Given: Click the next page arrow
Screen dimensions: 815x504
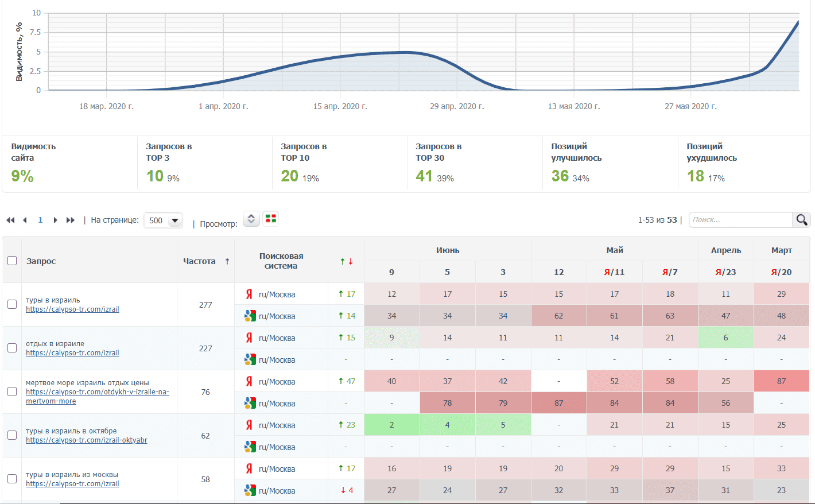Looking at the screenshot, I should click(x=55, y=220).
